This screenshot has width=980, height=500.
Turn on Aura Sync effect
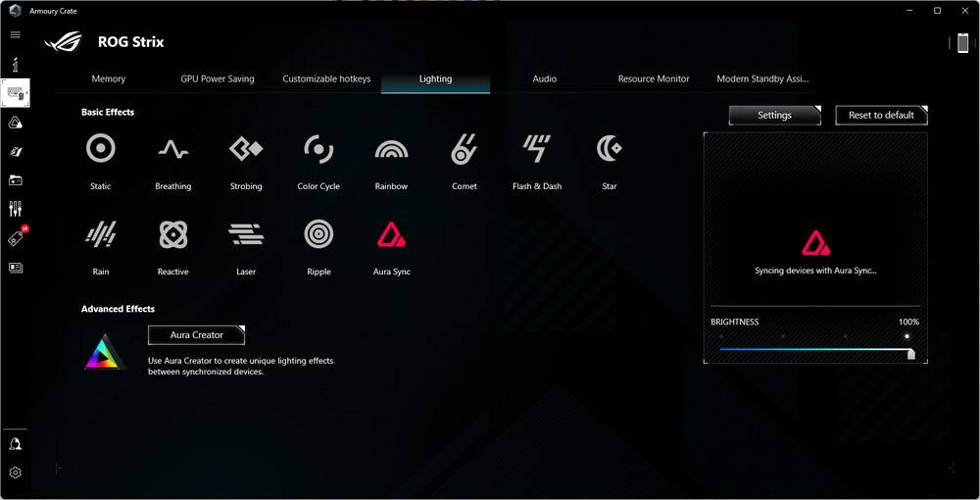(391, 235)
